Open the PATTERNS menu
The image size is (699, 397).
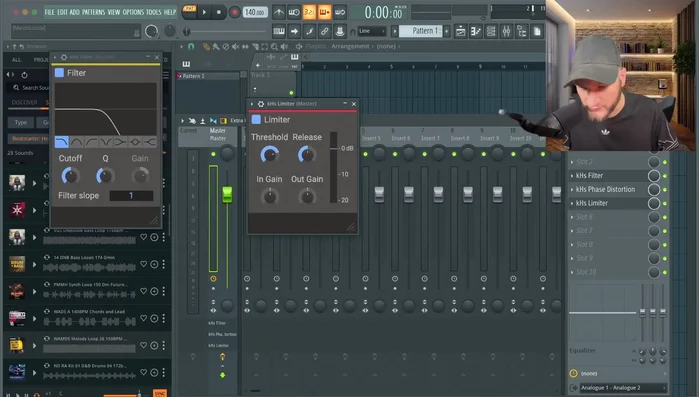(94, 12)
